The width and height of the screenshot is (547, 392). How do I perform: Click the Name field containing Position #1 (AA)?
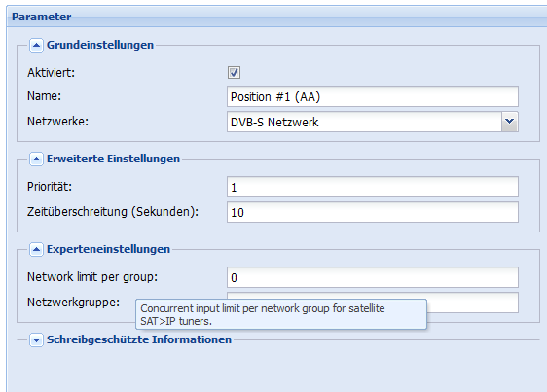tap(373, 96)
